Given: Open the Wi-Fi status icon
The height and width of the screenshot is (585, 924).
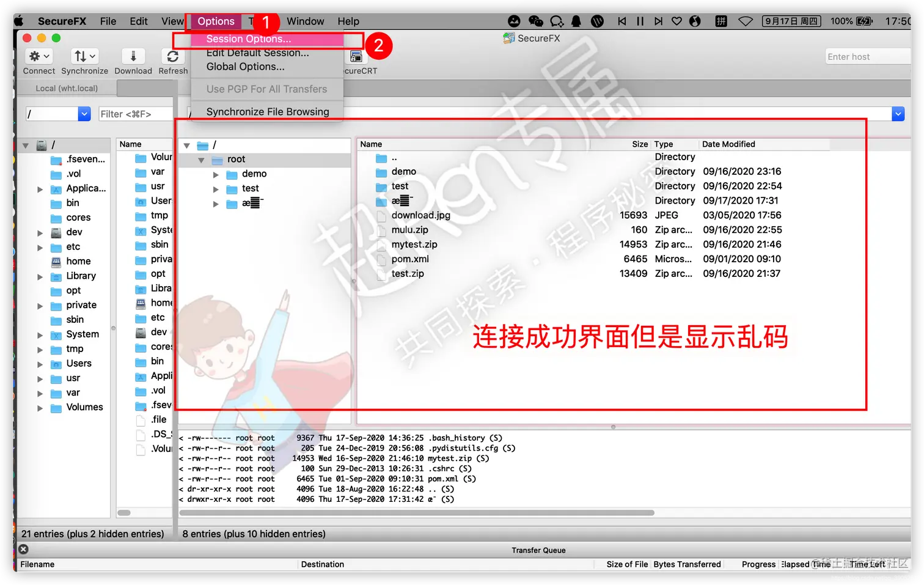Looking at the screenshot, I should pos(746,21).
